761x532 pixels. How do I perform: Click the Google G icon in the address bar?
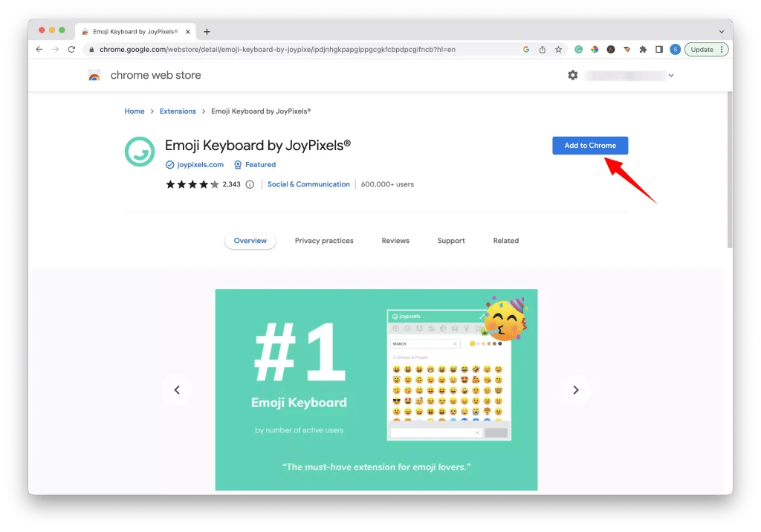point(527,49)
